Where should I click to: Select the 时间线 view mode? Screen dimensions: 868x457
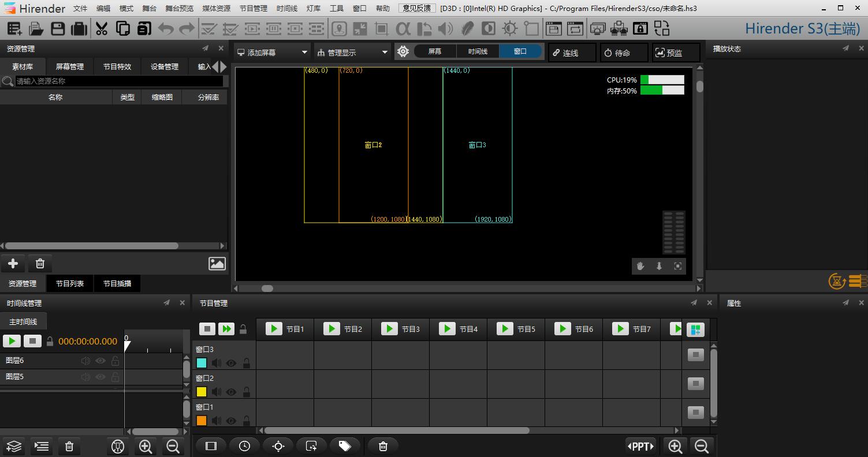[478, 51]
